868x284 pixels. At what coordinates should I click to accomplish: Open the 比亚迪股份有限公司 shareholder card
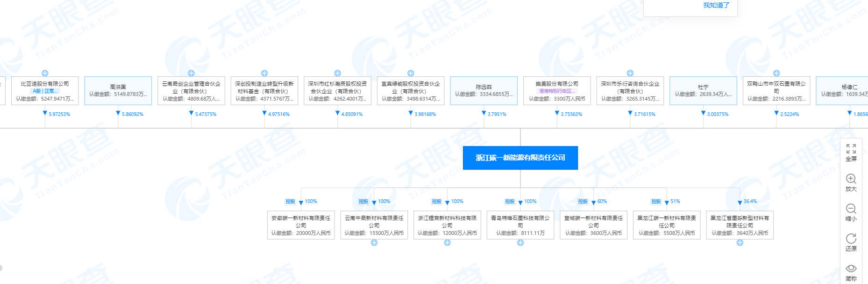(x=45, y=91)
